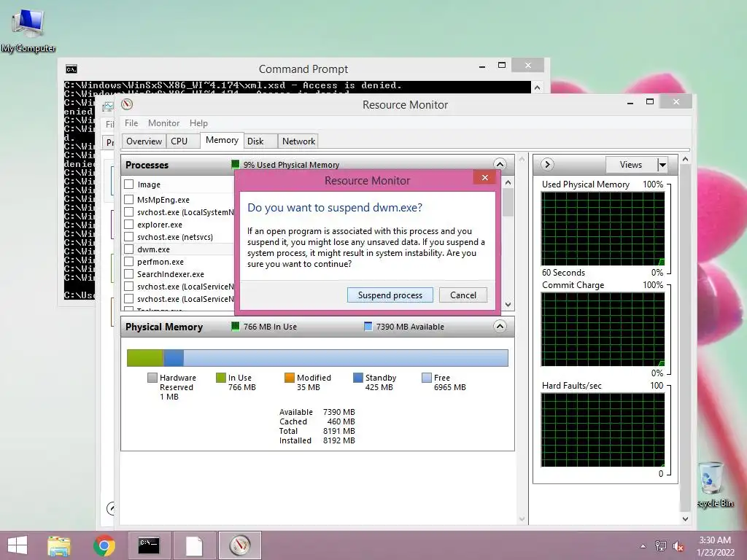
Task: Click the Commit Charge graph
Action: pyautogui.click(x=603, y=330)
